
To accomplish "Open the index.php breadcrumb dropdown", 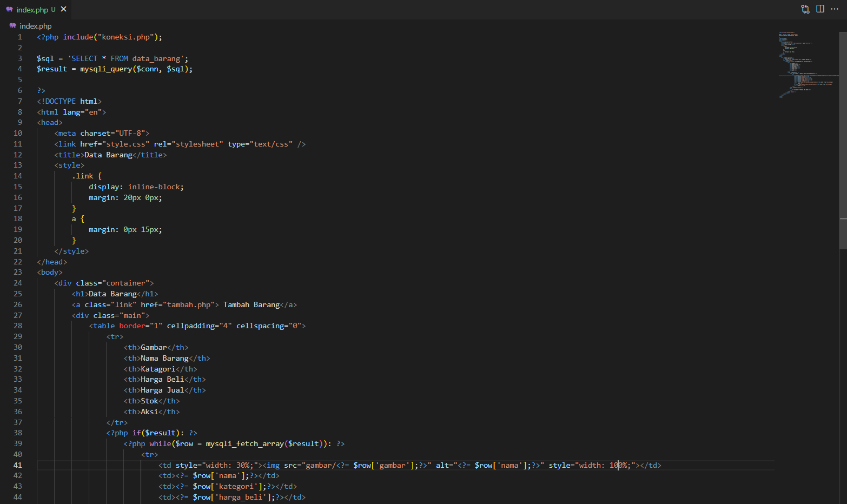I will tap(36, 25).
